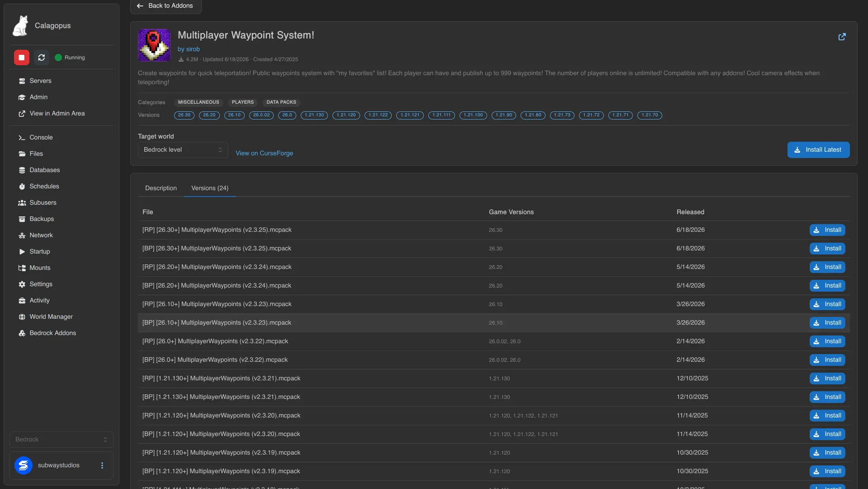
Task: Install [RP] [26.10+] MultiplayerWaypoints v2.3.23
Action: tap(827, 304)
